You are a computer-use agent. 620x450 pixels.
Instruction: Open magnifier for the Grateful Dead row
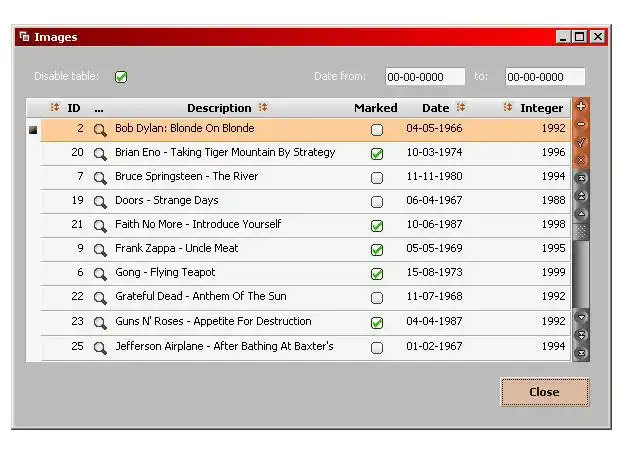point(100,298)
